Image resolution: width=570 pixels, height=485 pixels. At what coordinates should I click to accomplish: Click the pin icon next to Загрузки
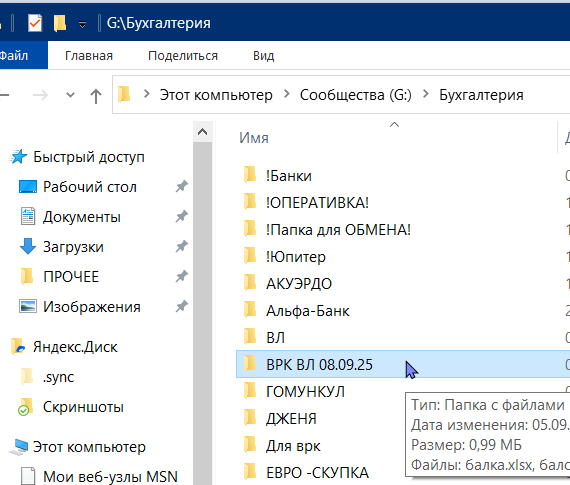(182, 246)
